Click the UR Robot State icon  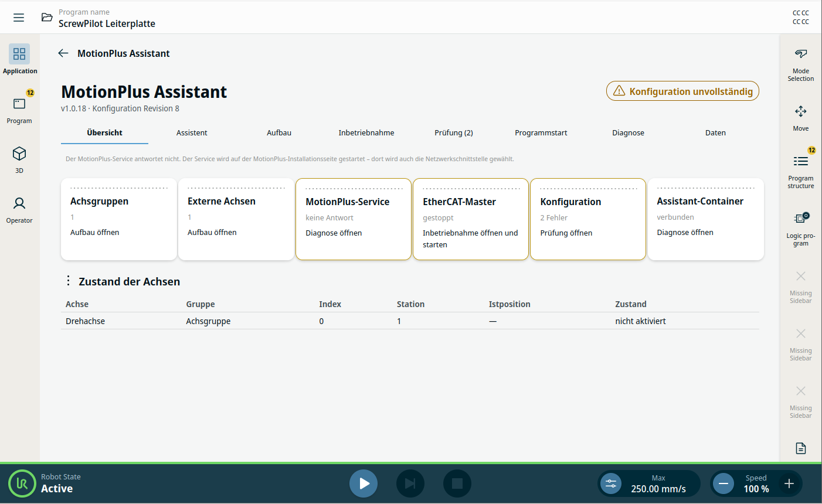(x=22, y=483)
